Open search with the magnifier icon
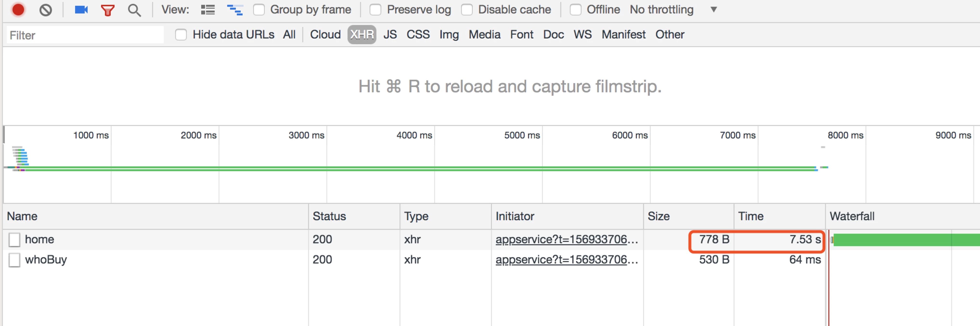Image resolution: width=980 pixels, height=326 pixels. coord(134,10)
